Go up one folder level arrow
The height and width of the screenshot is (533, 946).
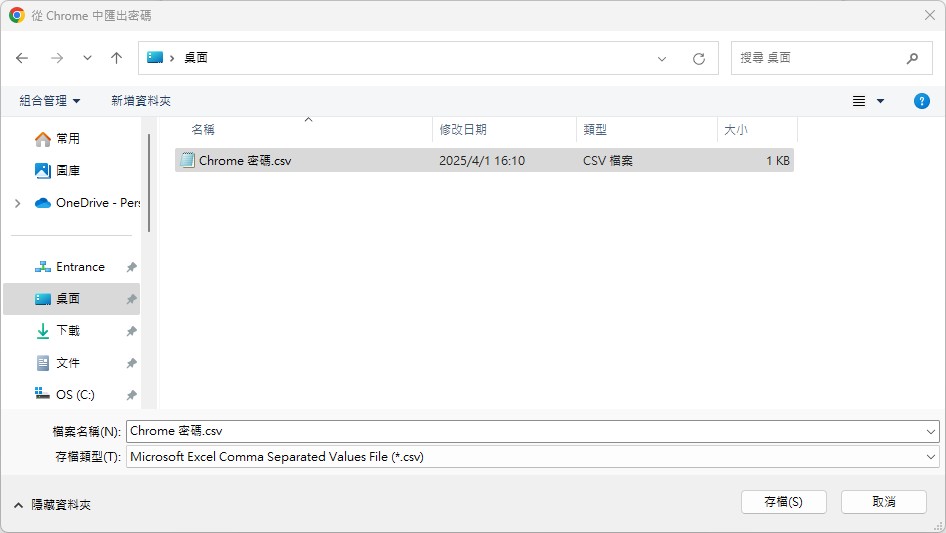[116, 58]
